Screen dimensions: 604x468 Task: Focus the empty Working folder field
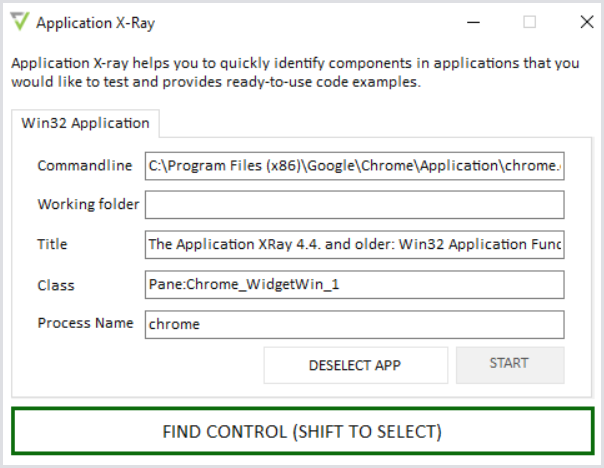coord(354,205)
